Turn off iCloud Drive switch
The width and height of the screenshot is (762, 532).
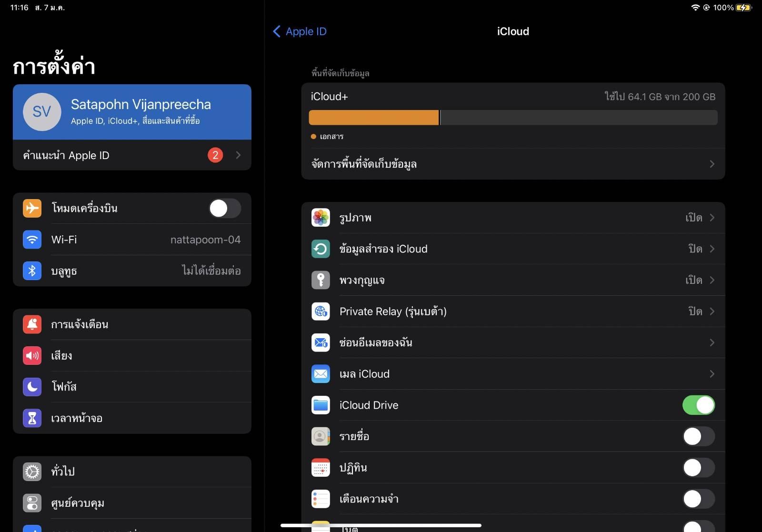click(699, 405)
